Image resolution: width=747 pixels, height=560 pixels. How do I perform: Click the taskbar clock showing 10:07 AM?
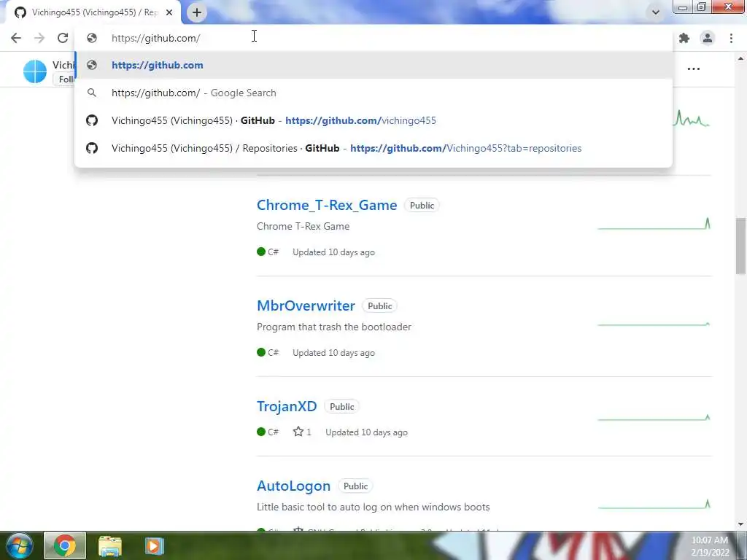(710, 546)
